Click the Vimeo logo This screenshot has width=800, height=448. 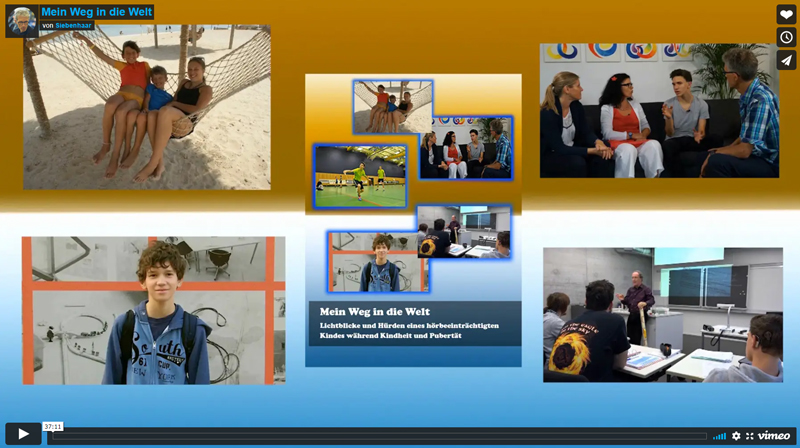(774, 436)
